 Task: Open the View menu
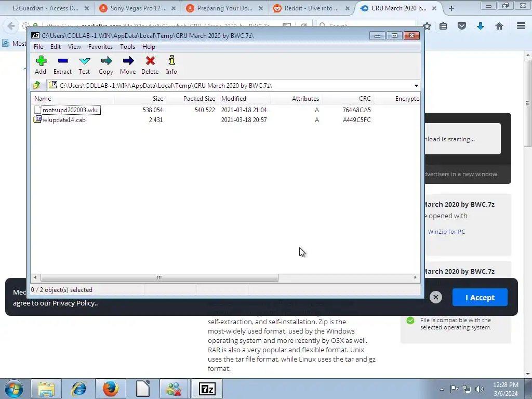click(74, 47)
